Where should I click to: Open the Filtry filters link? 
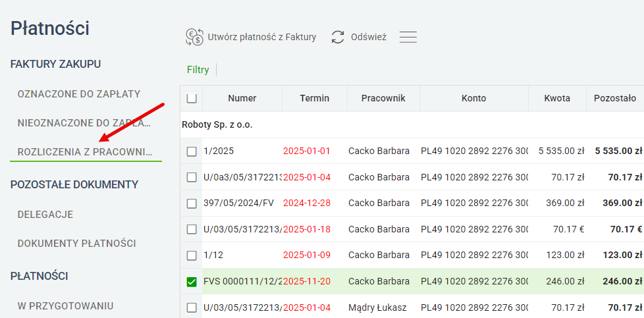198,70
